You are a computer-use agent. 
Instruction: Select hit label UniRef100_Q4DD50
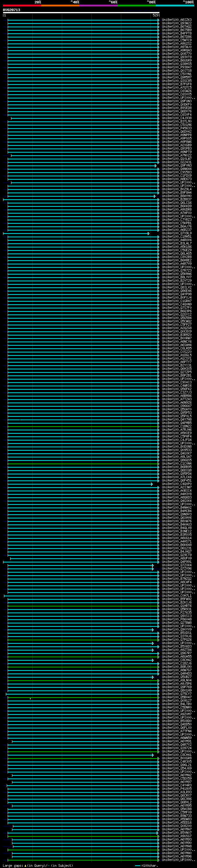176,725
